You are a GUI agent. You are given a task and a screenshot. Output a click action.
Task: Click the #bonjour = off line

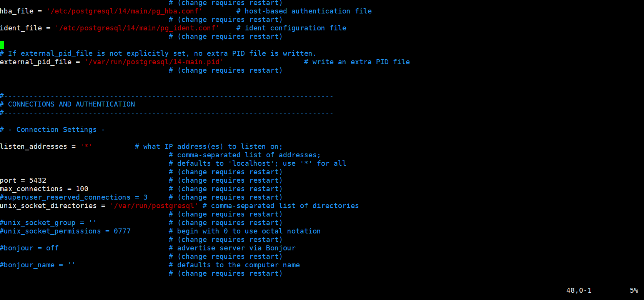pyautogui.click(x=30, y=248)
